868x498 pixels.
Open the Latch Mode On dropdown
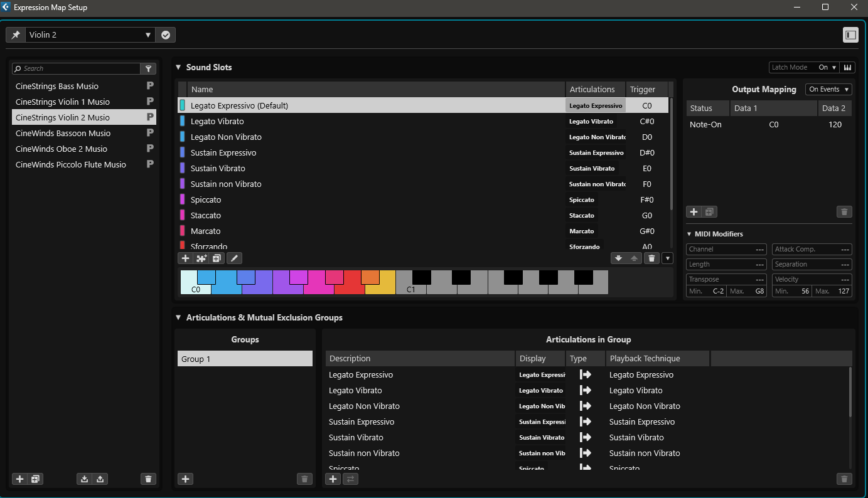(827, 68)
